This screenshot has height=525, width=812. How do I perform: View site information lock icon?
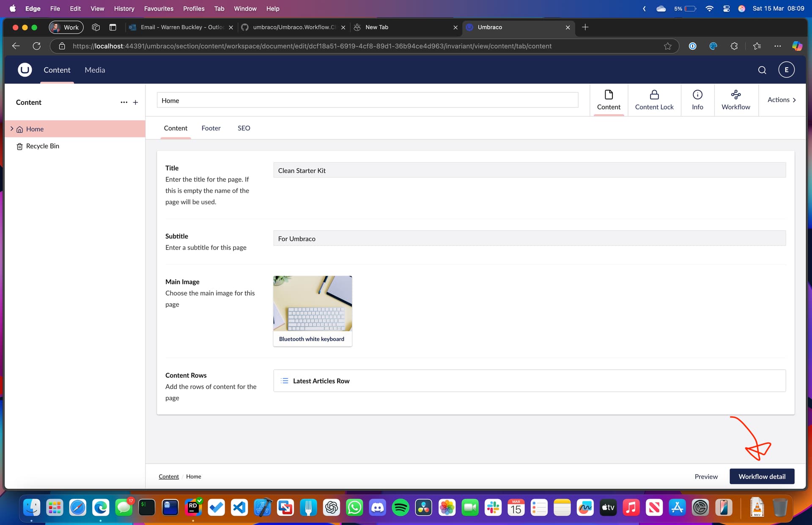pos(62,46)
